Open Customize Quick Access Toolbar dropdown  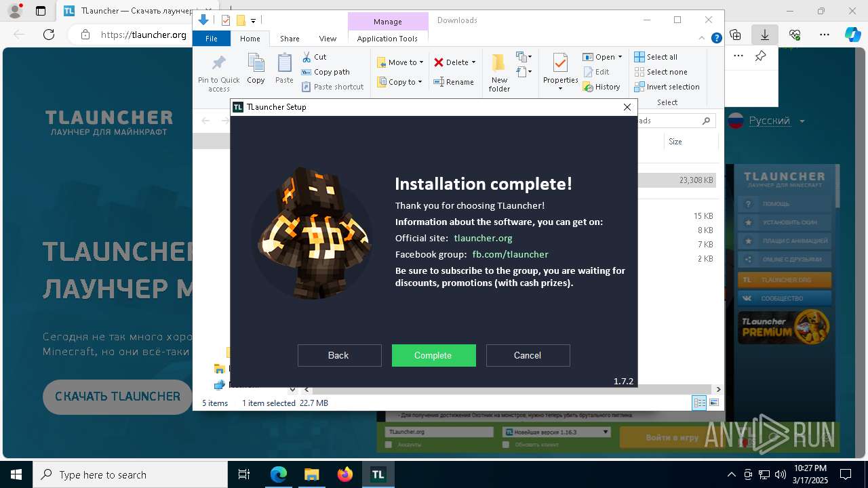point(253,21)
